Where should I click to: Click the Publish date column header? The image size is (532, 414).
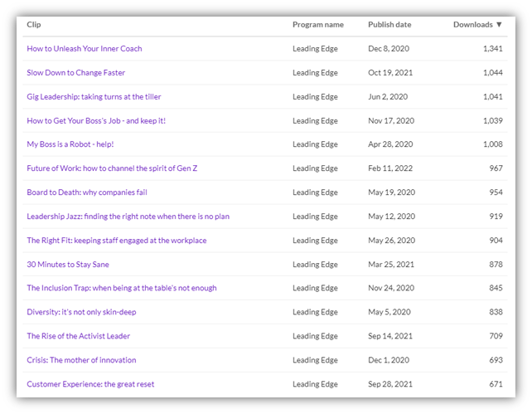[389, 25]
